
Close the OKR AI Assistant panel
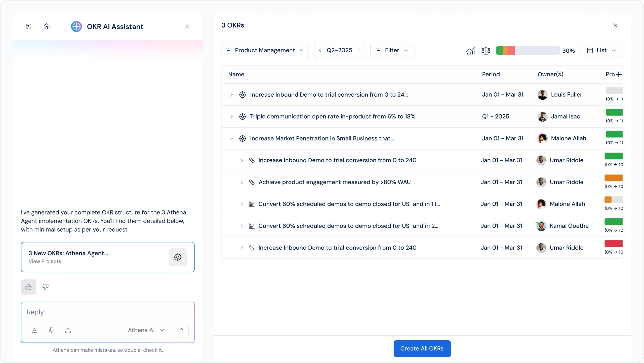[x=187, y=26]
